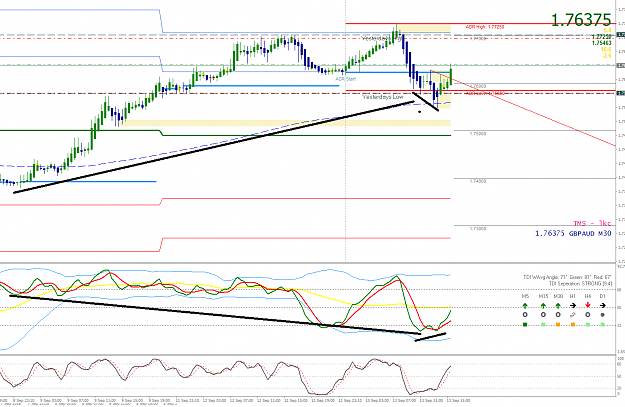Viewport: 625px width, 407px height.
Task: Click the black right arrow under H1
Action: tap(573, 306)
